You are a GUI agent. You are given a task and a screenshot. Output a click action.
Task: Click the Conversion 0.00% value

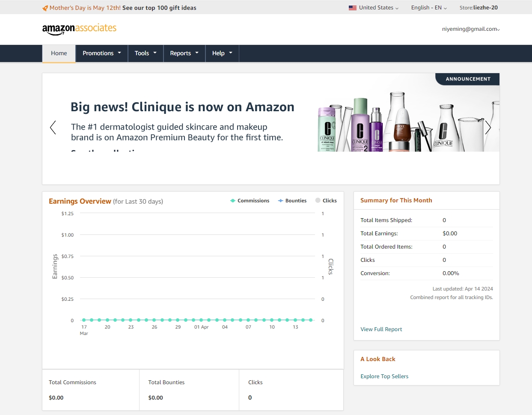click(451, 273)
